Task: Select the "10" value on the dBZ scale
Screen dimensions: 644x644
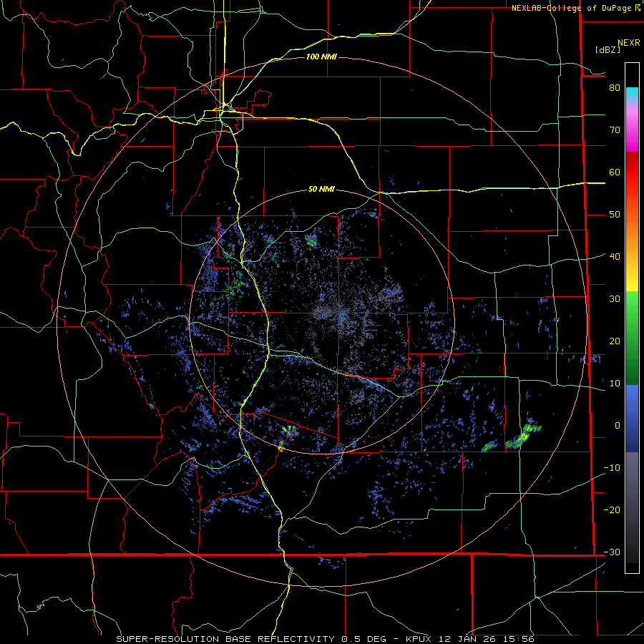Action: (615, 384)
